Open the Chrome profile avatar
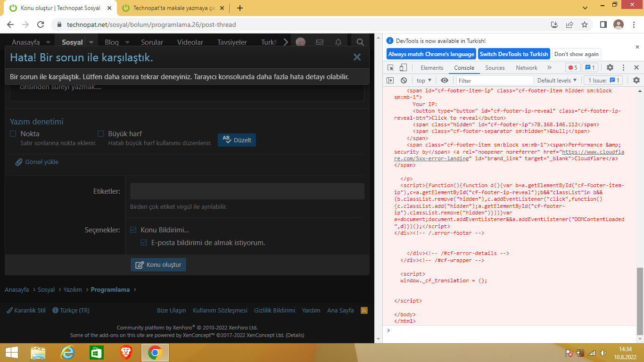This screenshot has width=644, height=362. [x=619, y=25]
